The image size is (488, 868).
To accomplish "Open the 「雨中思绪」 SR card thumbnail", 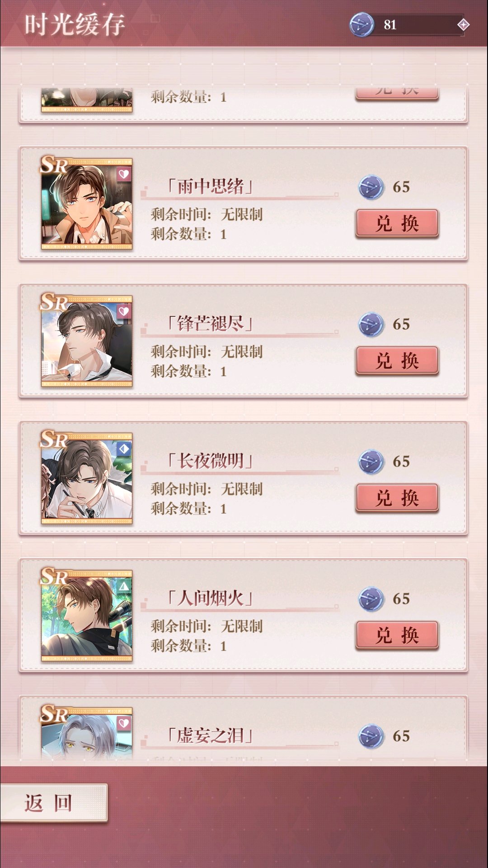I will click(x=87, y=203).
